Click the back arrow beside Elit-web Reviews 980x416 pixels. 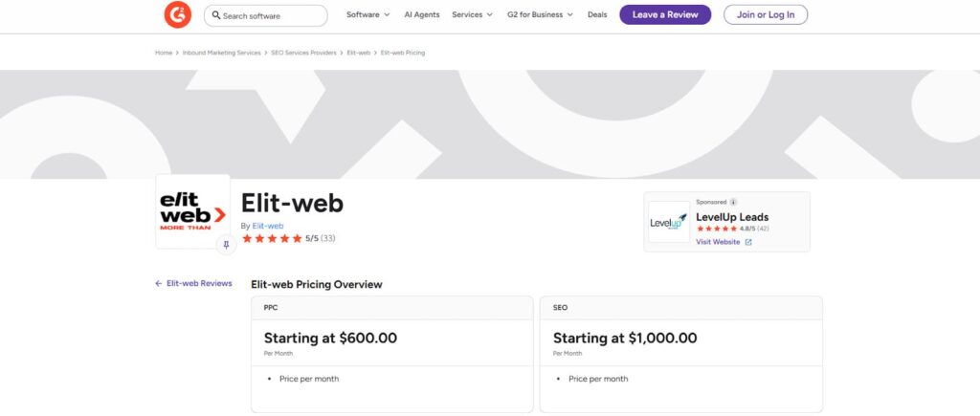[x=159, y=284]
